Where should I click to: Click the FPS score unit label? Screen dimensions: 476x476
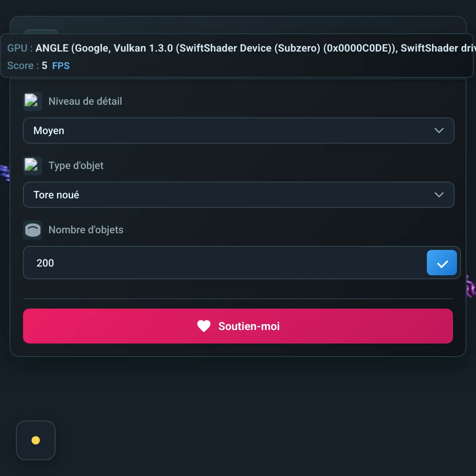click(61, 66)
